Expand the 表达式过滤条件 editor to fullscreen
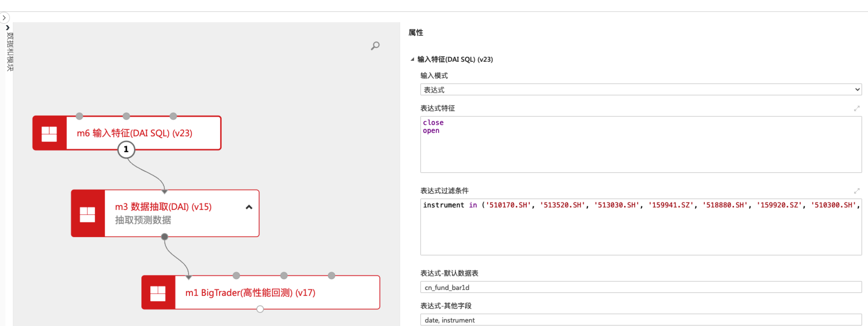 pyautogui.click(x=857, y=191)
